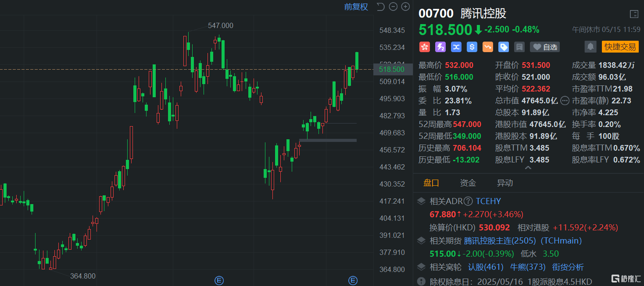Click the blue shuffle arrows icon
Image resolution: width=644 pixels, height=286 pixels.
456,47
